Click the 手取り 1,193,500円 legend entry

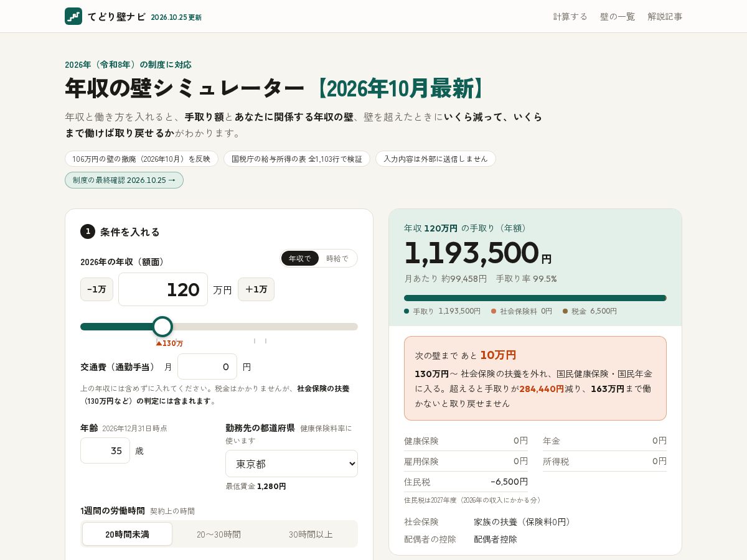pos(442,311)
